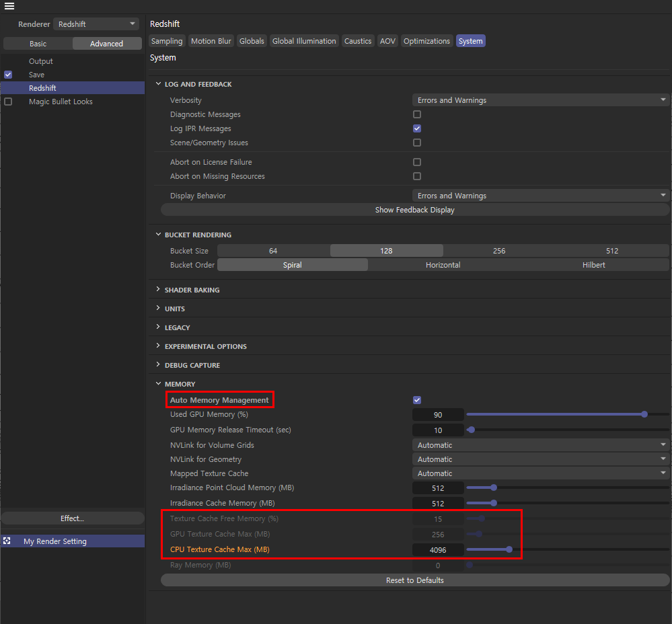Select the Output item in the sidebar

pos(41,61)
